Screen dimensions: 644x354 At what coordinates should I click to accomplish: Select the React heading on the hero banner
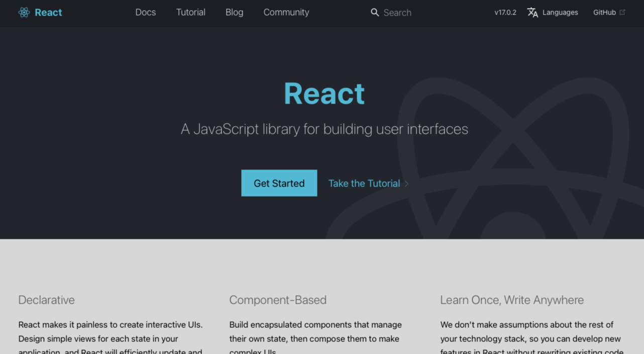coord(324,94)
